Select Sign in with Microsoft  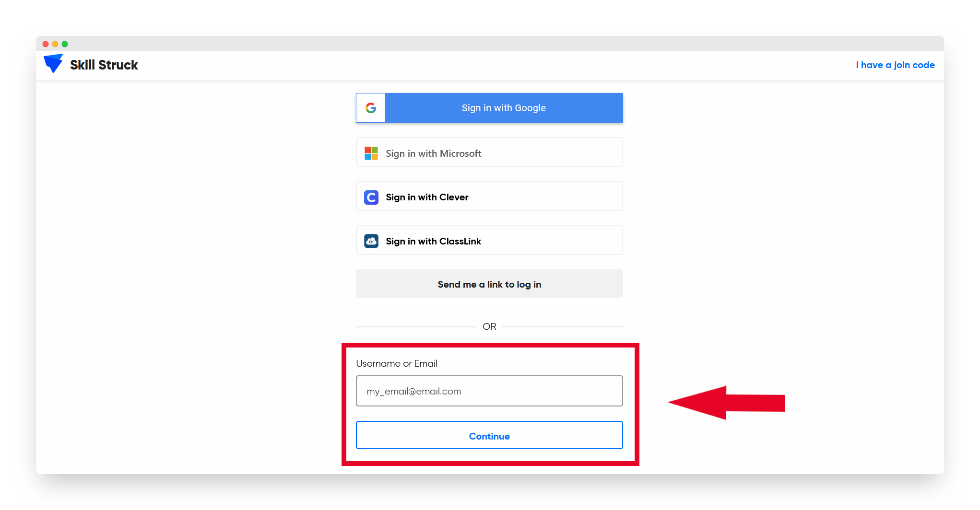tap(489, 153)
